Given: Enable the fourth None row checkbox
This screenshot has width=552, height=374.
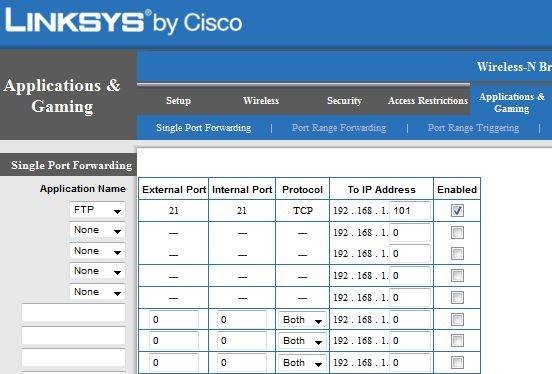Looking at the screenshot, I should [457, 298].
